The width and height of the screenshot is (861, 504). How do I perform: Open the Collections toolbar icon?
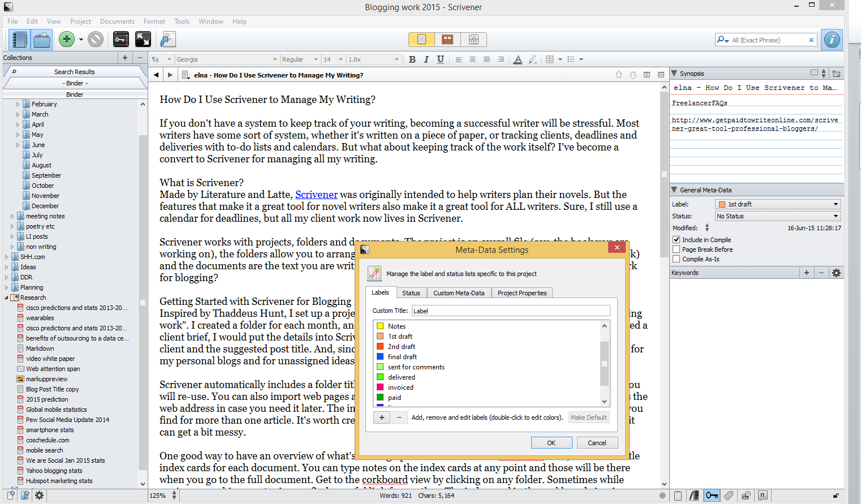click(42, 39)
